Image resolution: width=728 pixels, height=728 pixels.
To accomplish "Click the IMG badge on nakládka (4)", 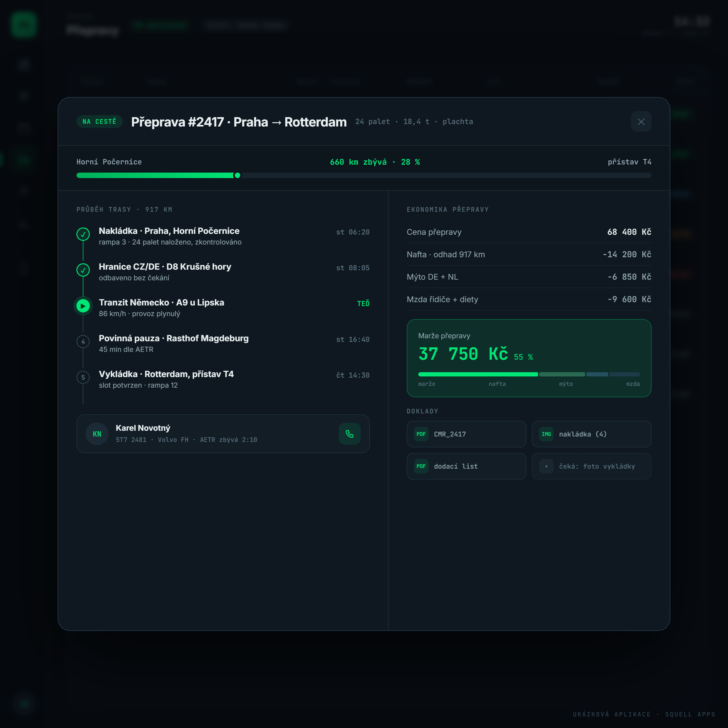I will [x=546, y=434].
